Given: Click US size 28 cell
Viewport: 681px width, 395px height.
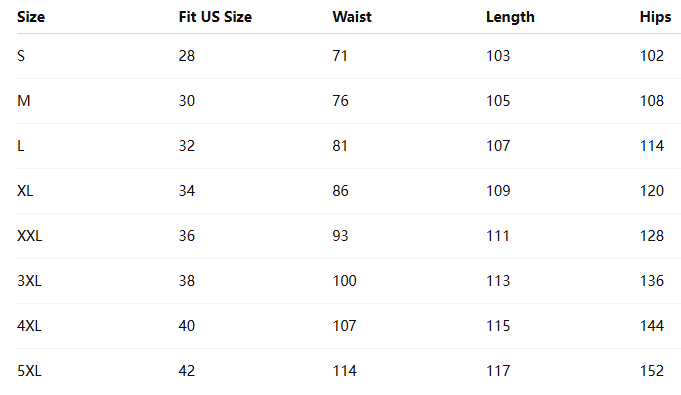Looking at the screenshot, I should point(187,56).
